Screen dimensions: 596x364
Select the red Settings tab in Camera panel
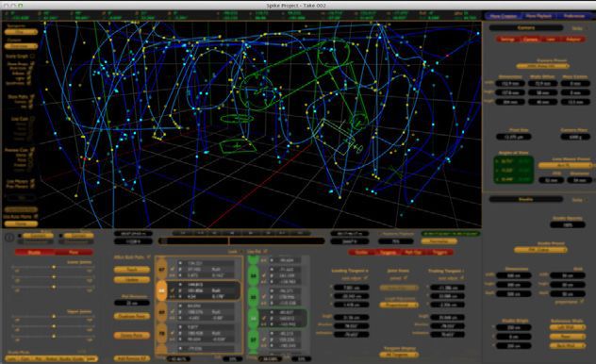[507, 40]
